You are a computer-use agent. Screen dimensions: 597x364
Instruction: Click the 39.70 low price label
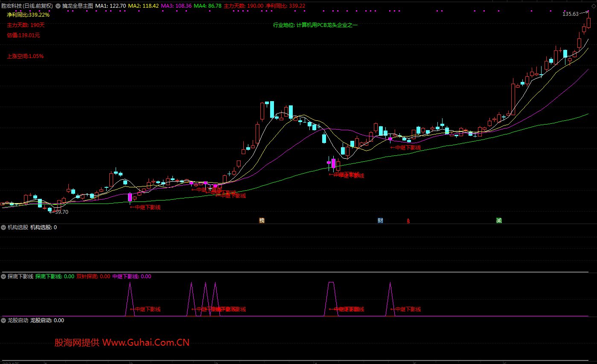coord(61,212)
